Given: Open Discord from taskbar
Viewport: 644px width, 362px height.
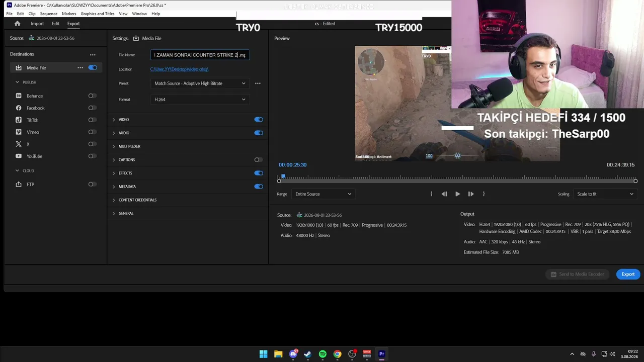Looking at the screenshot, I should (293, 354).
